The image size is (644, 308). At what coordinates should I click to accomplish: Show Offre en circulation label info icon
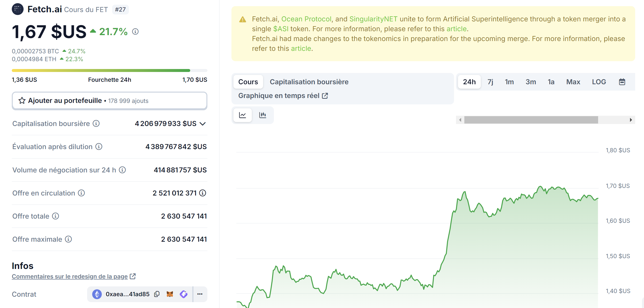pyautogui.click(x=81, y=193)
